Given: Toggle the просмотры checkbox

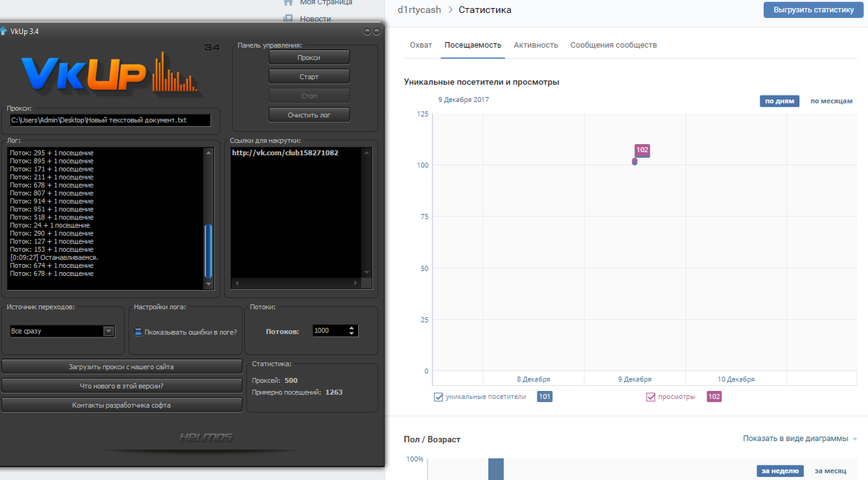Looking at the screenshot, I should (651, 397).
